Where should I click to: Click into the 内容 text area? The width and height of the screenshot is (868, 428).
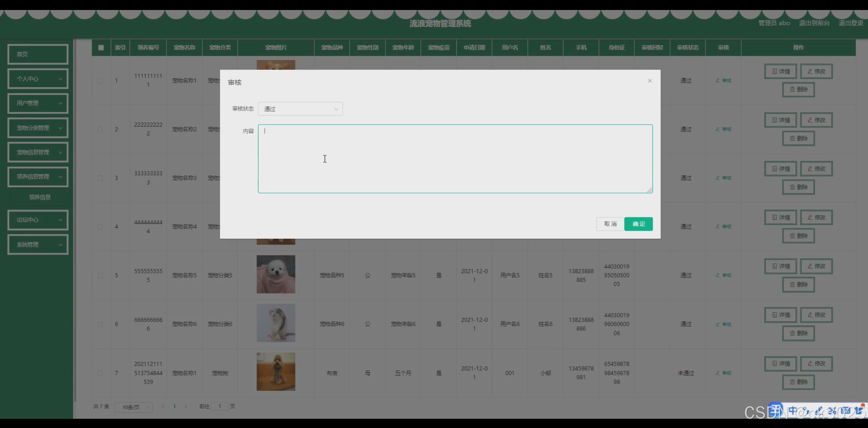click(455, 158)
